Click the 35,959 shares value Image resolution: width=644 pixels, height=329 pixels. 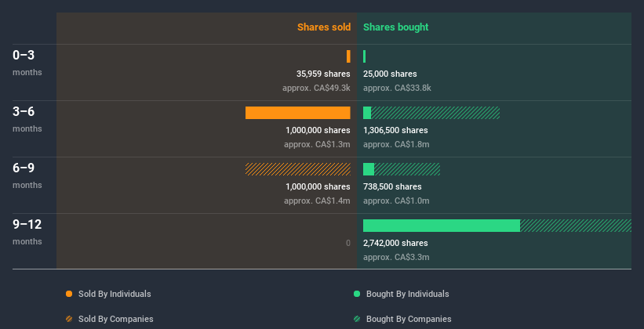point(323,74)
